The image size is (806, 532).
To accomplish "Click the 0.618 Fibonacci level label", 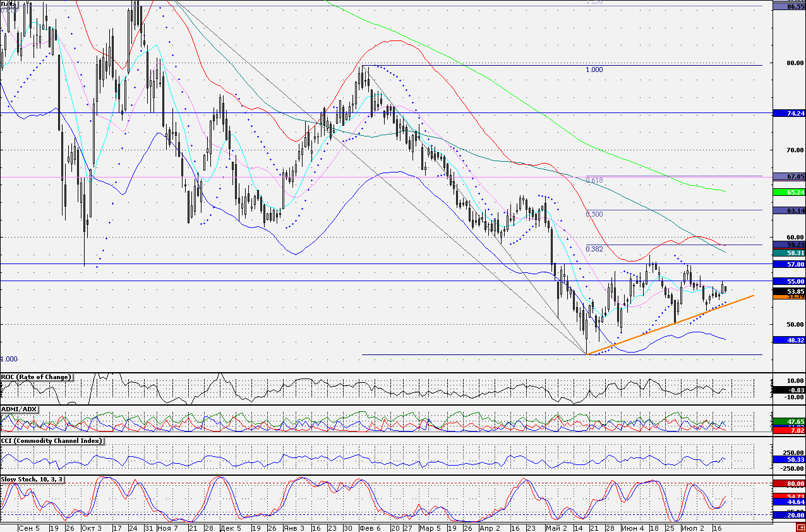I will (595, 181).
